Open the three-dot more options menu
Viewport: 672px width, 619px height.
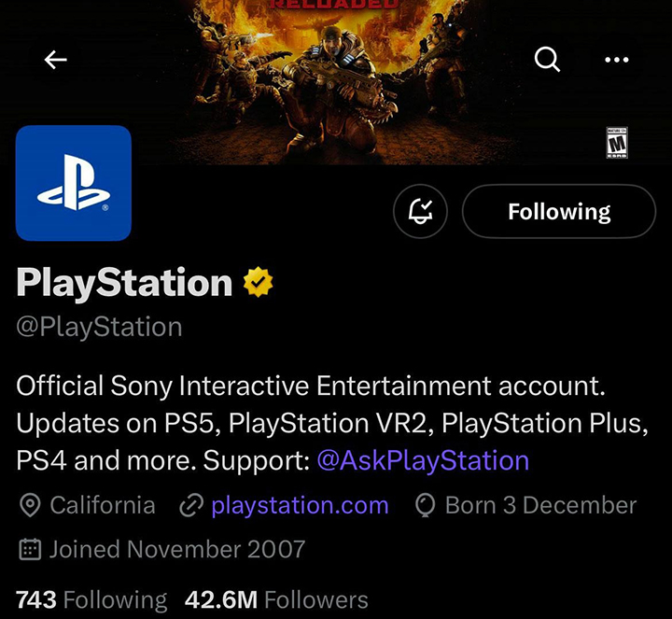pyautogui.click(x=616, y=60)
